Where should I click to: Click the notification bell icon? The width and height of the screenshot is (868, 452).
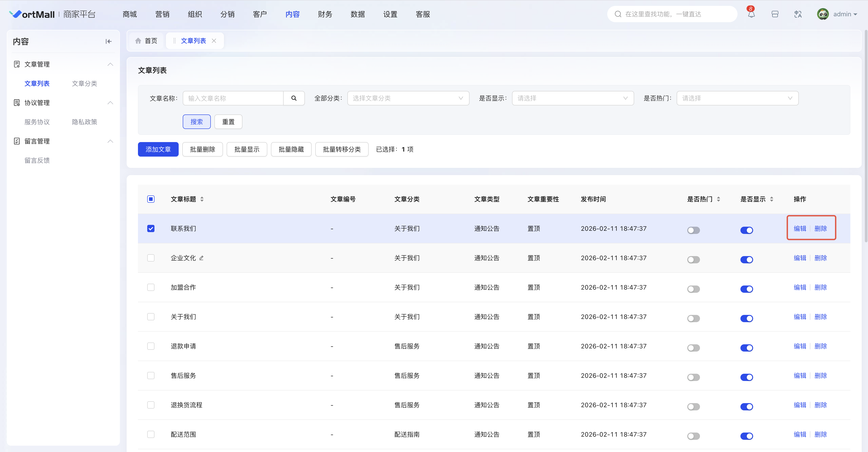[751, 14]
